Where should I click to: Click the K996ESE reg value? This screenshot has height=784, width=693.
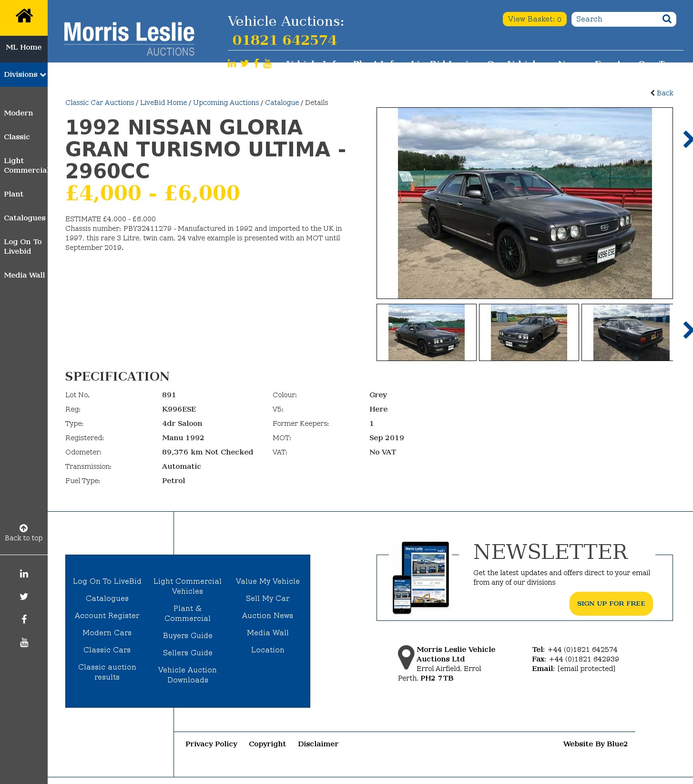(x=179, y=409)
